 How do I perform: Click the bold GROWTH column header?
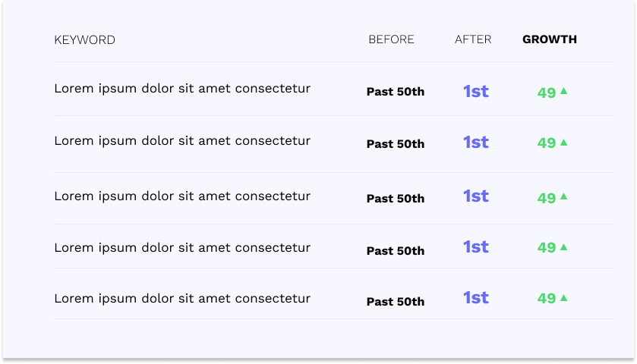click(550, 39)
